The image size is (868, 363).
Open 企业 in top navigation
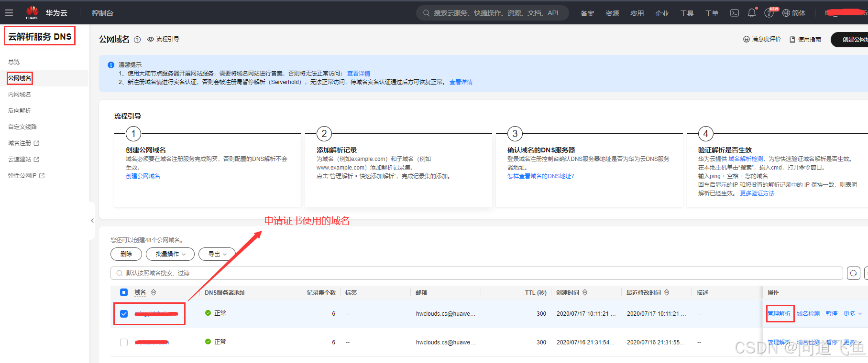pyautogui.click(x=662, y=13)
